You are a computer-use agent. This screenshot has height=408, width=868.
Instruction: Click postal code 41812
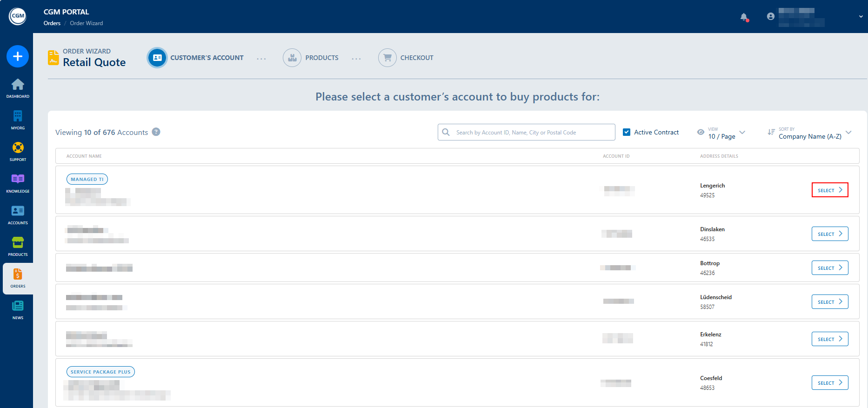(x=707, y=344)
